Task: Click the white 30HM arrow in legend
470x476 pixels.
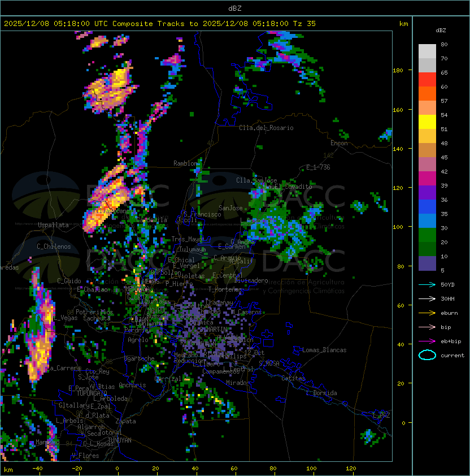Action: pyautogui.click(x=427, y=299)
